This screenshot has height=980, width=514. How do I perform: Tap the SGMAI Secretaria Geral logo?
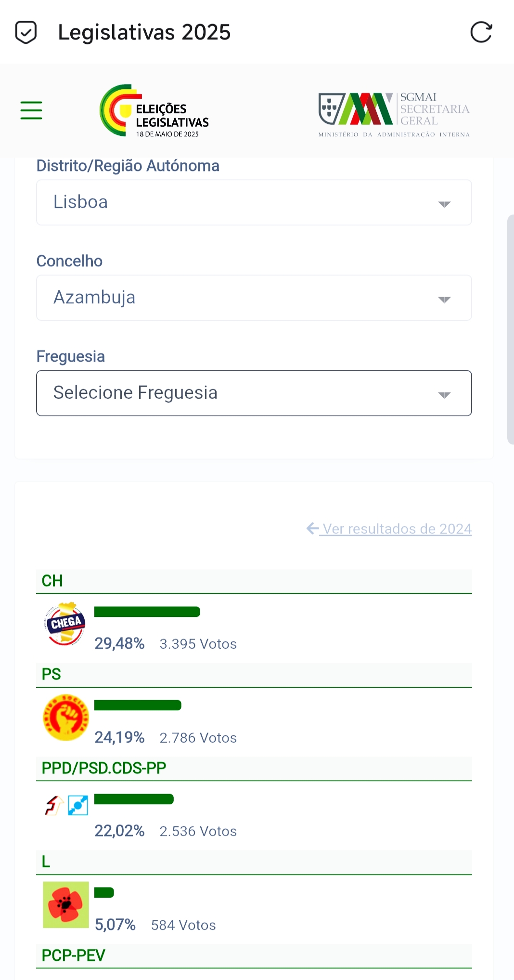(x=394, y=114)
